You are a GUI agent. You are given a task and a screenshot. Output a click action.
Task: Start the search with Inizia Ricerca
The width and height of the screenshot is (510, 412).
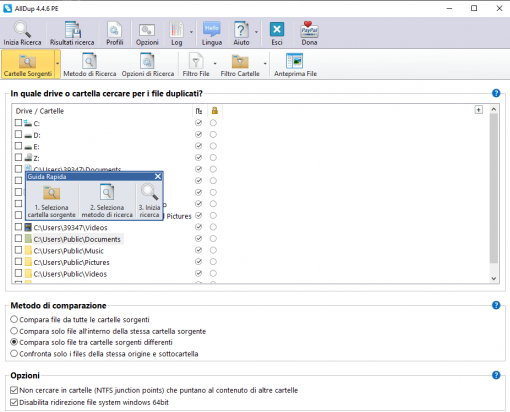22,33
